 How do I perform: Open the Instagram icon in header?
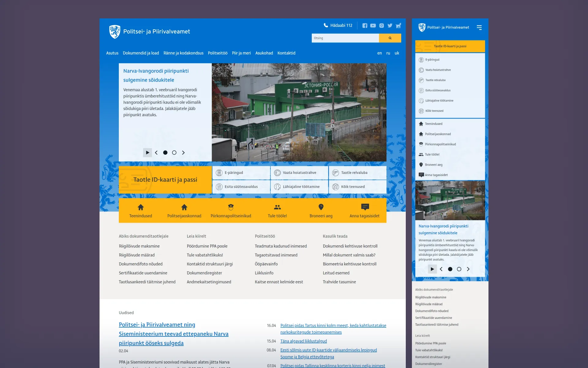pos(381,26)
